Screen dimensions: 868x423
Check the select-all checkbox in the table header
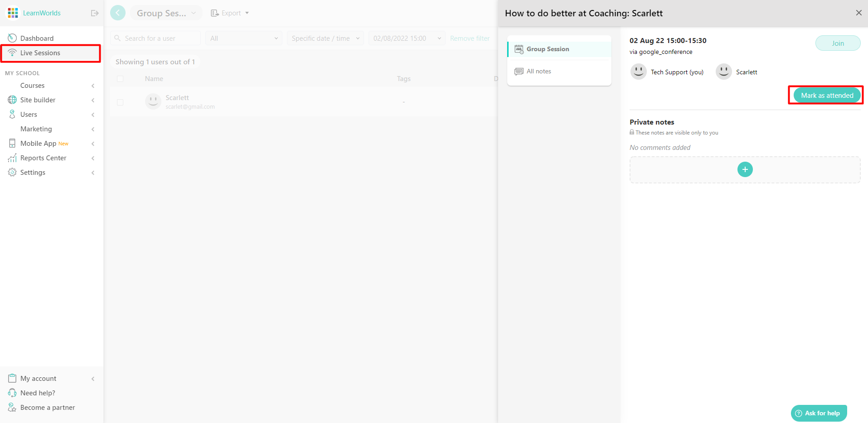pyautogui.click(x=120, y=78)
